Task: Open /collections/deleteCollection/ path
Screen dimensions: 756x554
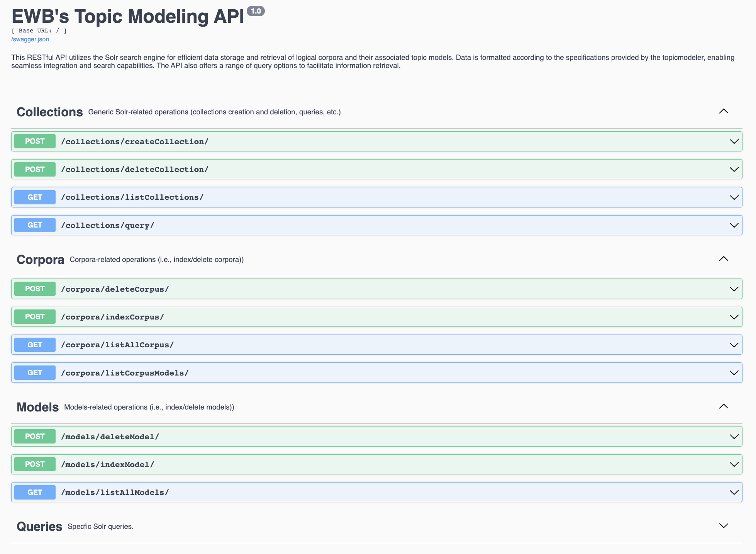Action: click(x=135, y=170)
